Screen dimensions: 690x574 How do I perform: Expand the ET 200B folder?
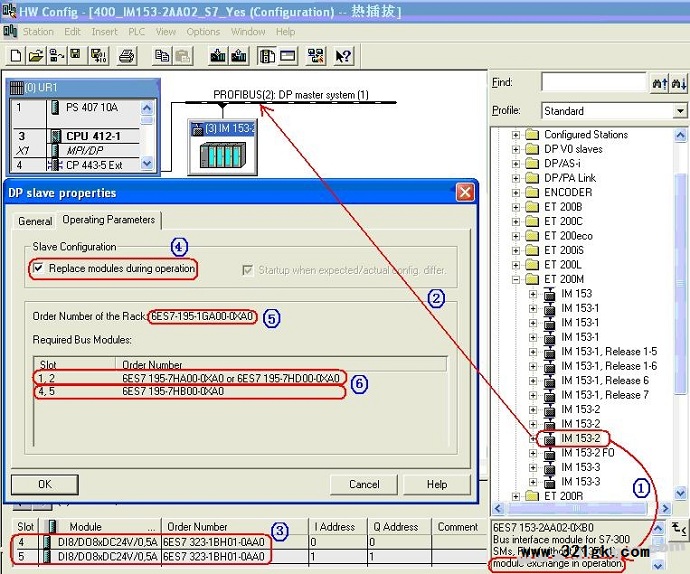pos(516,207)
